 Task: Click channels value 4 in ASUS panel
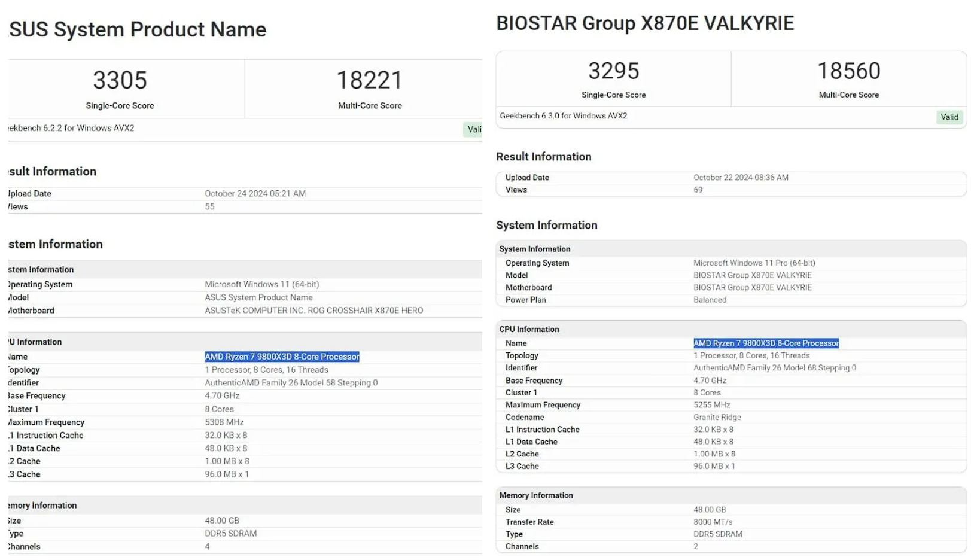pyautogui.click(x=207, y=547)
